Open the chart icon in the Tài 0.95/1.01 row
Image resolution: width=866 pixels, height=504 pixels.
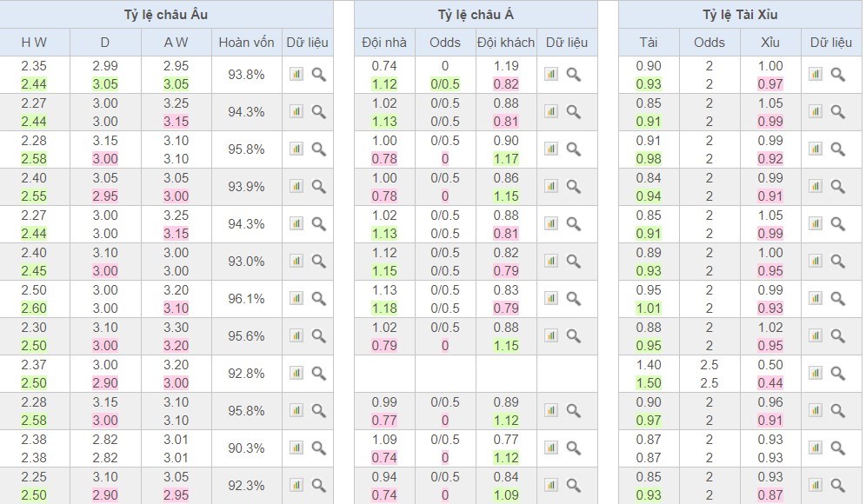(x=816, y=299)
